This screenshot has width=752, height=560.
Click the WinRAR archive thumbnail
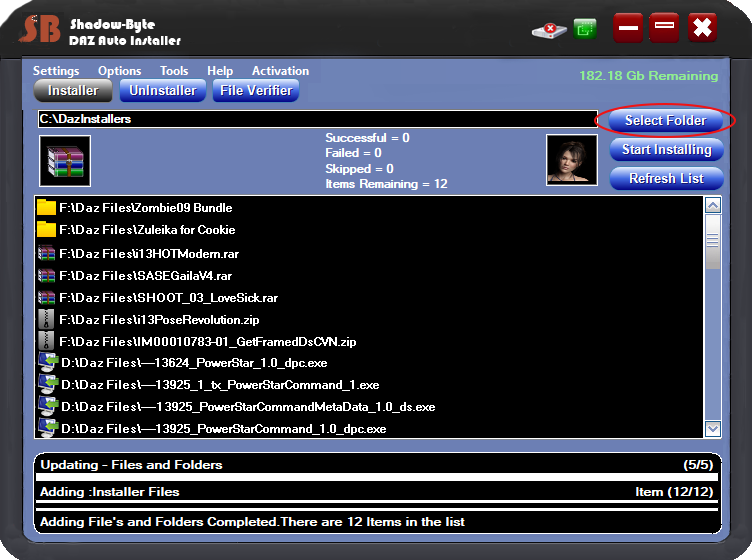click(65, 161)
